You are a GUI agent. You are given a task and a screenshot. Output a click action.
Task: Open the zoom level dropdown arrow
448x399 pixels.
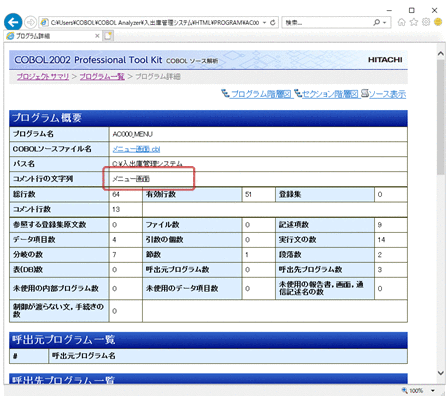click(x=433, y=390)
